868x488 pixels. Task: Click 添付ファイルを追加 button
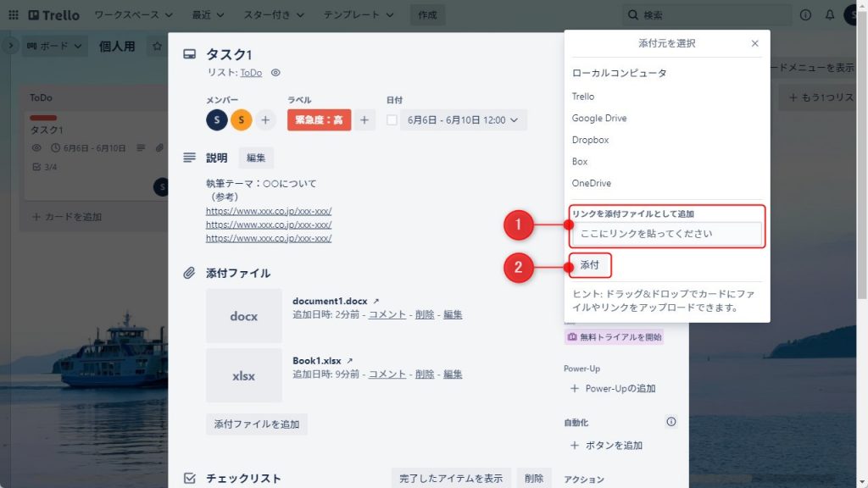(x=256, y=424)
